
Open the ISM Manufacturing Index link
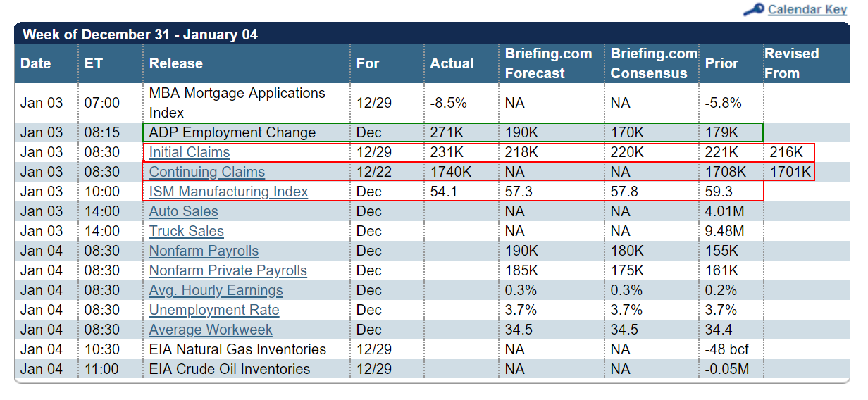tap(228, 192)
